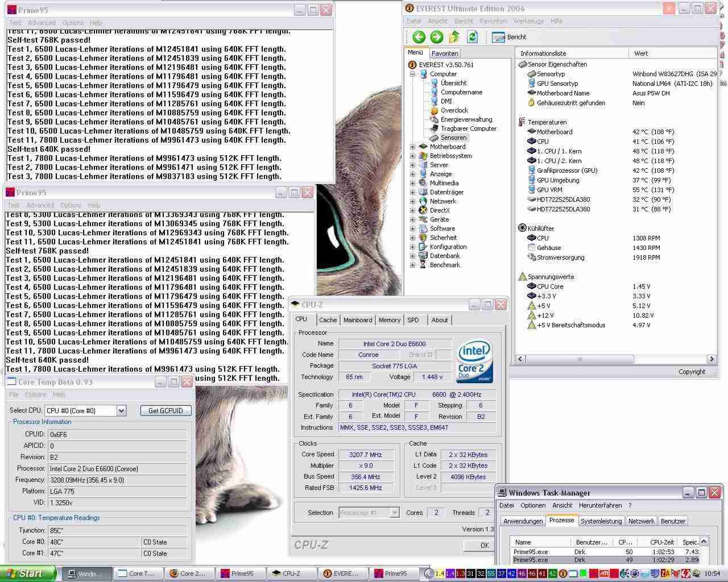Viewport: 728px width, 582px height.
Task: Switch to Netzwerk tab in Task-Manager
Action: click(641, 521)
